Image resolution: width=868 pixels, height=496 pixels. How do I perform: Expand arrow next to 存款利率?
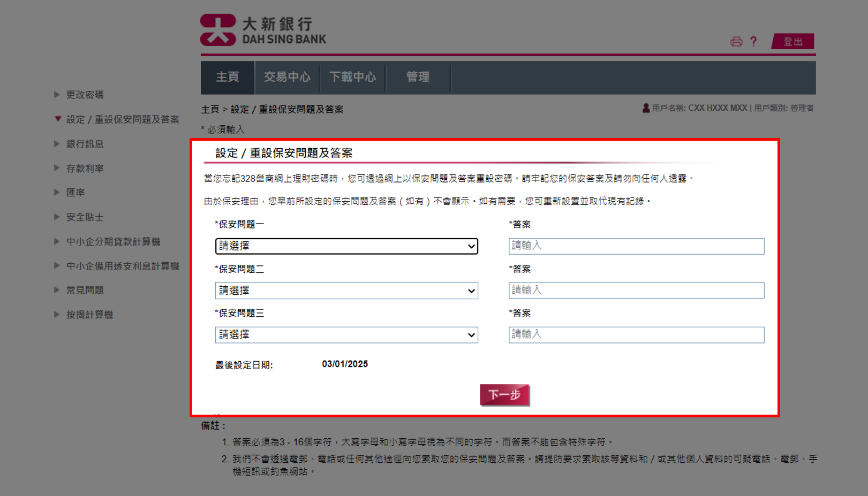(57, 168)
